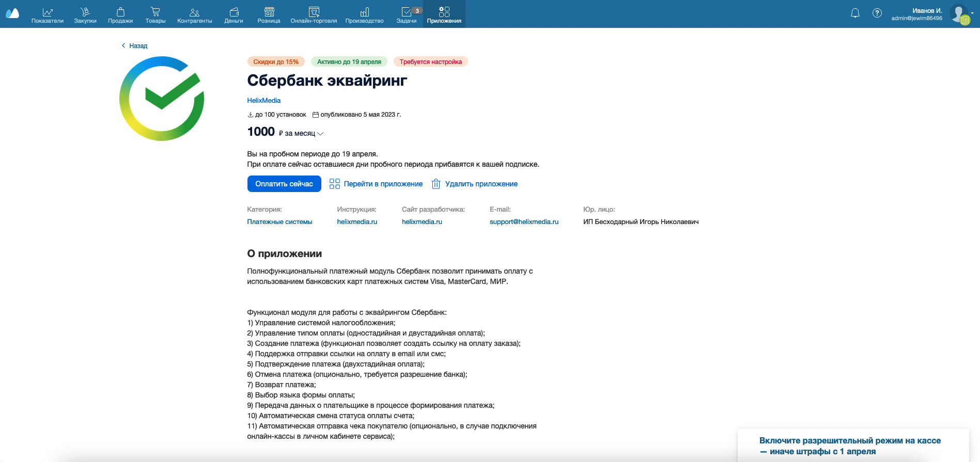Click the О приложении heading

(285, 253)
